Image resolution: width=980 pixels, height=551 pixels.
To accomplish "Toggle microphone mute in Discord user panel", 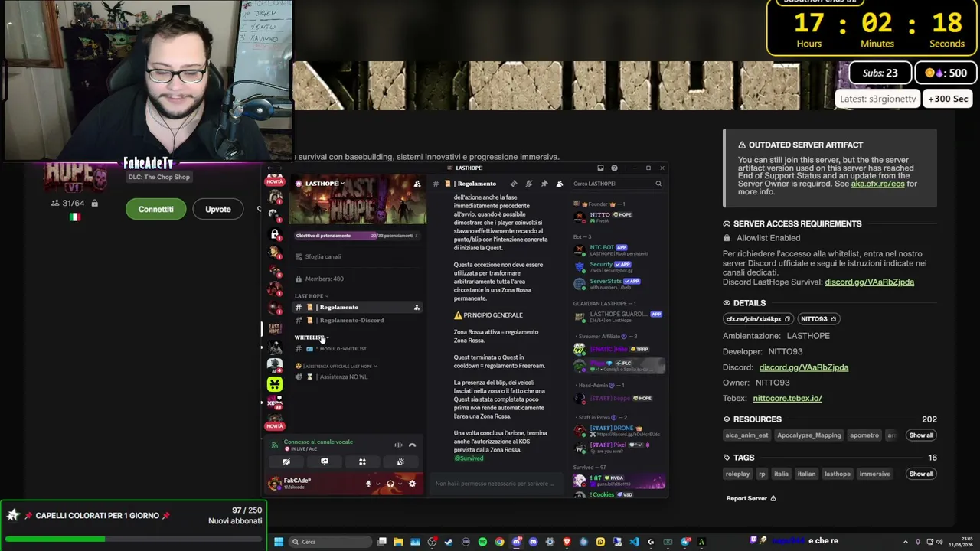I will [368, 484].
